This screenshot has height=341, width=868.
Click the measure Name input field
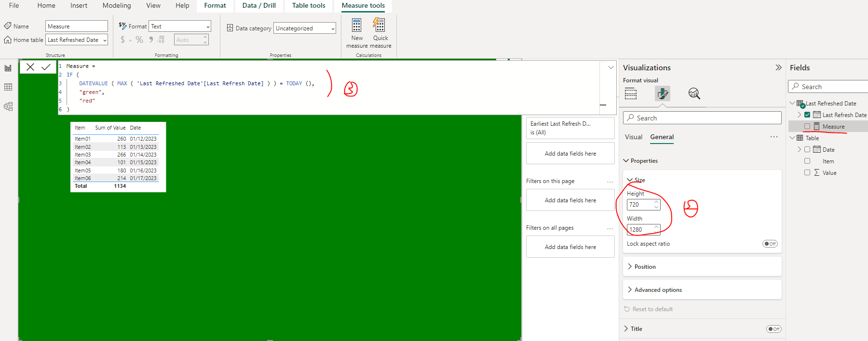point(77,26)
